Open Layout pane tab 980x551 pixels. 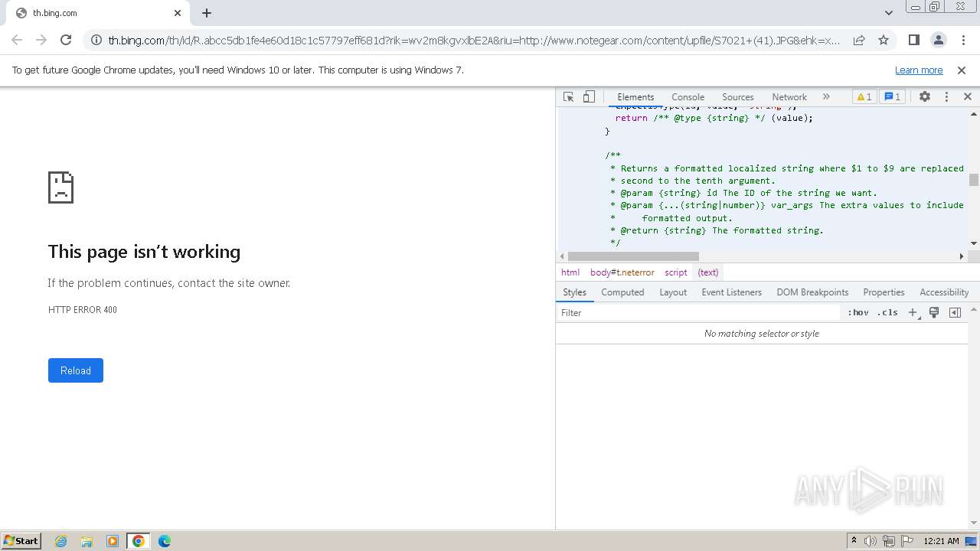pos(673,292)
